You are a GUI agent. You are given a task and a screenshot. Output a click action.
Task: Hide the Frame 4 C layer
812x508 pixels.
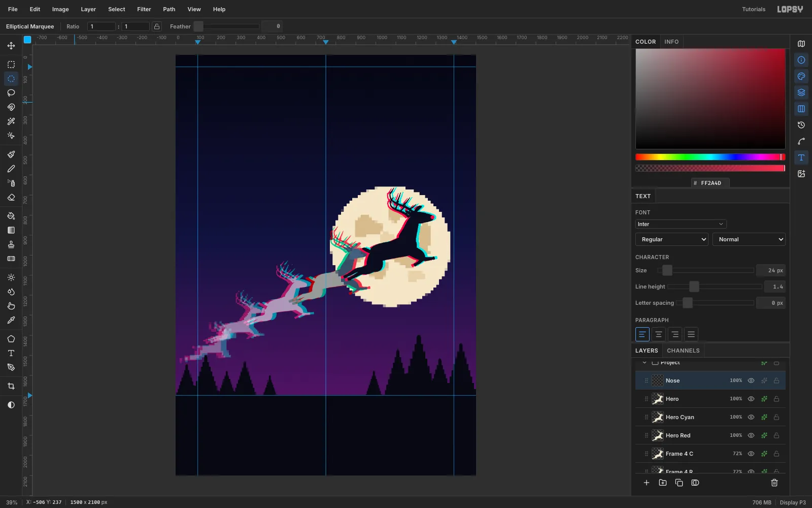[751, 454]
